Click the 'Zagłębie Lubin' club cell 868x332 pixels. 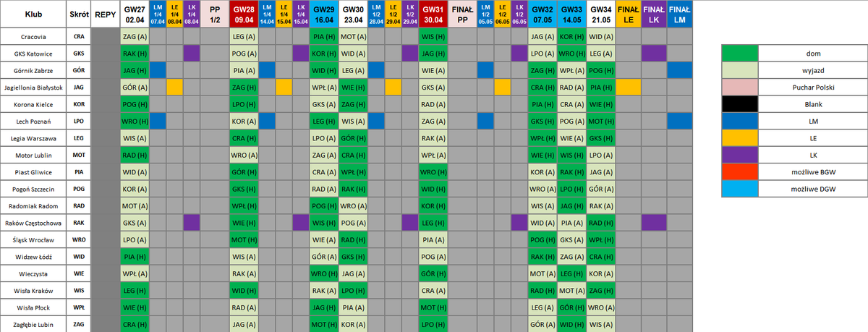33,324
